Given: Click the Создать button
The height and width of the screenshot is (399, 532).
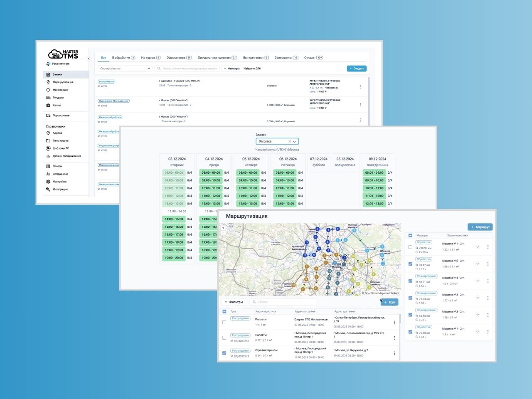Looking at the screenshot, I should pyautogui.click(x=357, y=69).
